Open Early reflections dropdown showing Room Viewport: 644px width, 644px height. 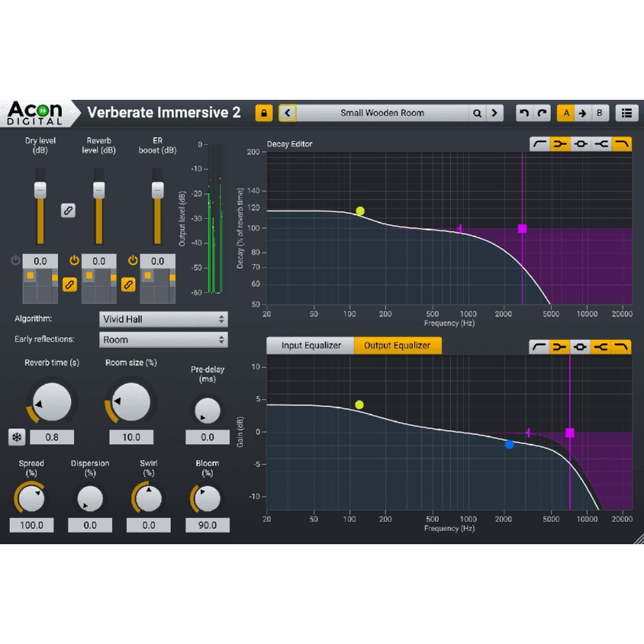[164, 339]
